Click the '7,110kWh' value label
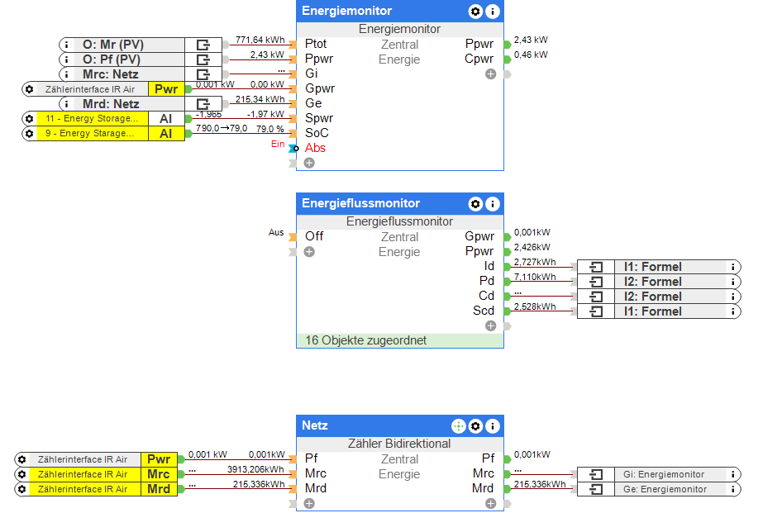This screenshot has width=763, height=532. point(536,278)
